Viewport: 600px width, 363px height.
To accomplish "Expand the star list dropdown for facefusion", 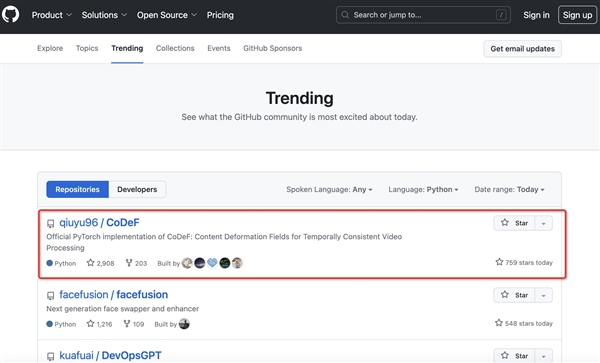I will coord(544,295).
